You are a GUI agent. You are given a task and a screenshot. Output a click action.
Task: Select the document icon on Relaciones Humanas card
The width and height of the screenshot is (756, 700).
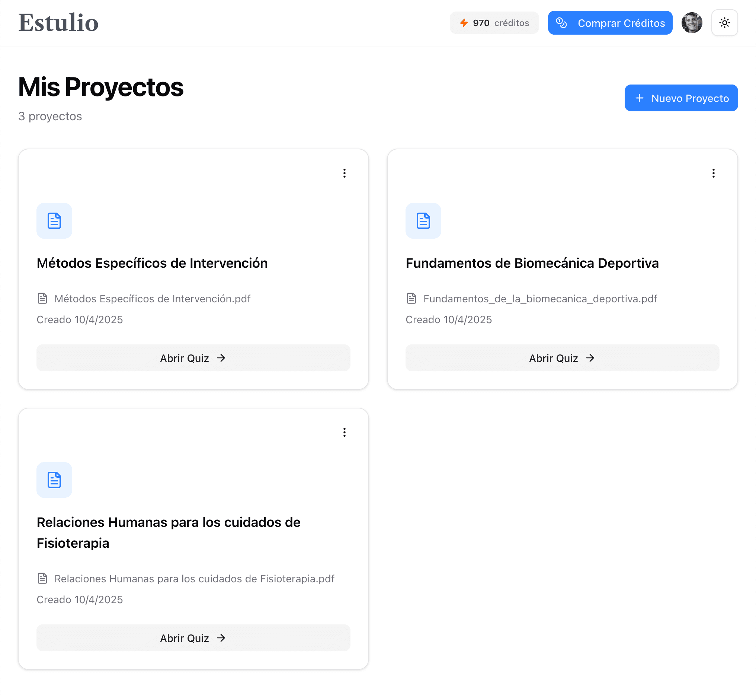pos(54,480)
